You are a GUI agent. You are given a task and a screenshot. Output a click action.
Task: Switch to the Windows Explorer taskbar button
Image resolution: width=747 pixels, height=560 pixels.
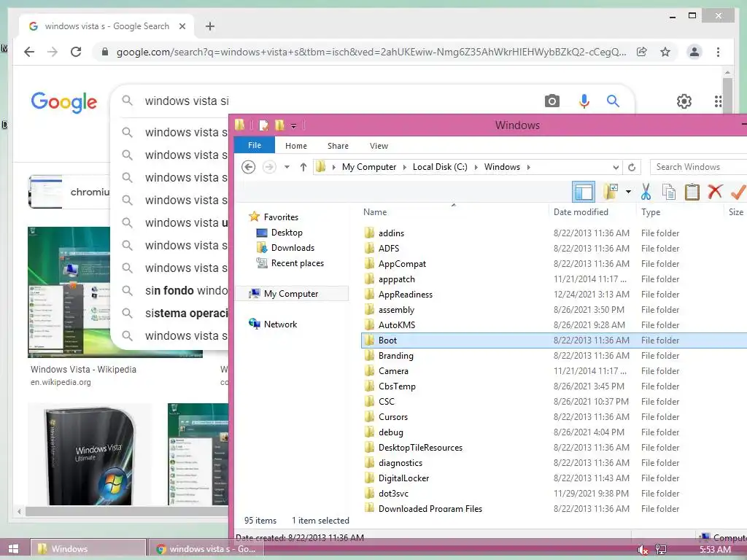click(88, 548)
